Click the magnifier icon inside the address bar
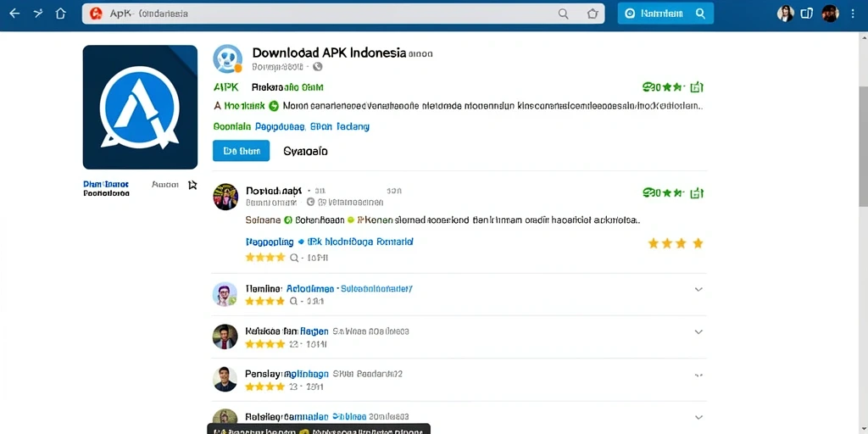 coord(563,14)
